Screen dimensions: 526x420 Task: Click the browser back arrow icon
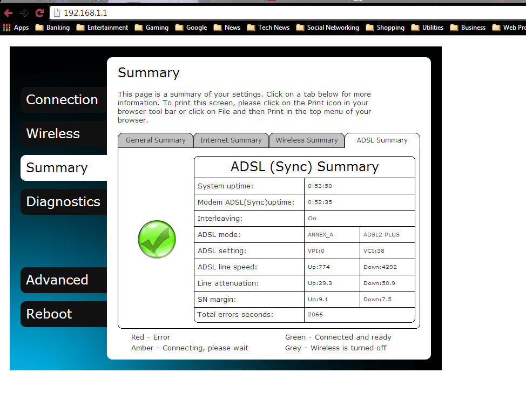[8, 13]
